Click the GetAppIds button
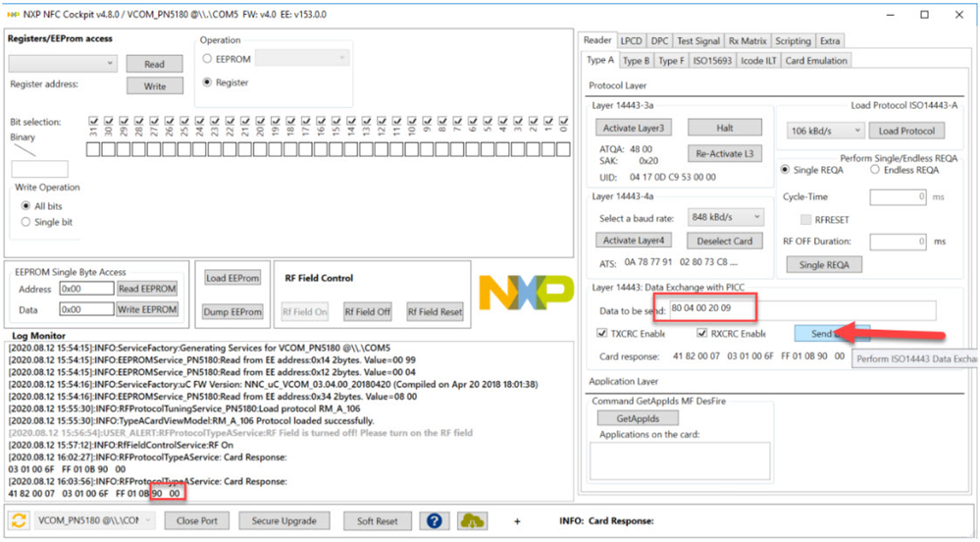Image resolution: width=980 pixels, height=542 pixels. (x=638, y=418)
